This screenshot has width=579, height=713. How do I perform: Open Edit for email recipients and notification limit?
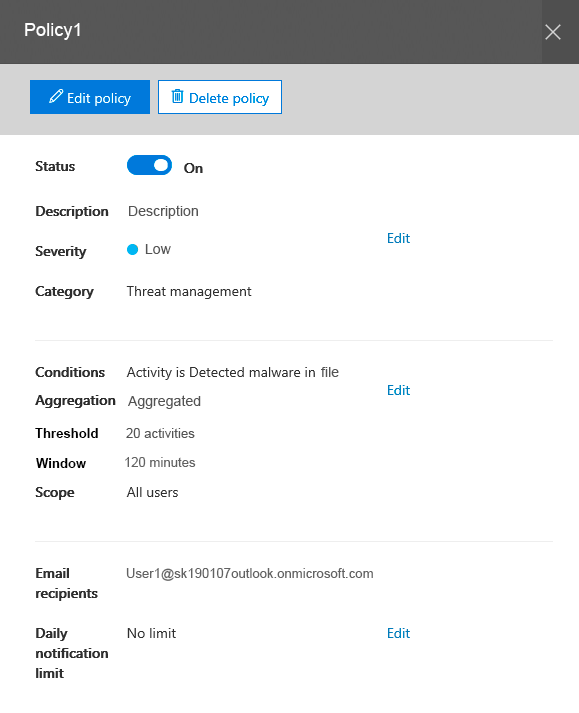coord(398,633)
